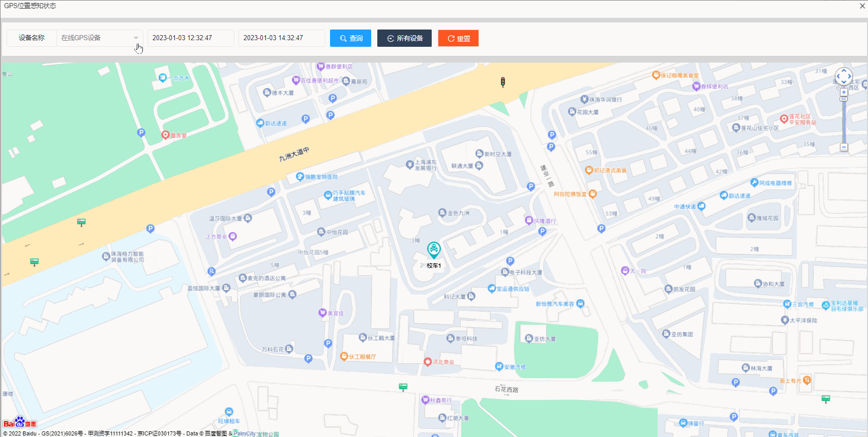Screen dimensions: 868x437
Task: Click the 中通快递 courier icon
Action: pos(702,206)
